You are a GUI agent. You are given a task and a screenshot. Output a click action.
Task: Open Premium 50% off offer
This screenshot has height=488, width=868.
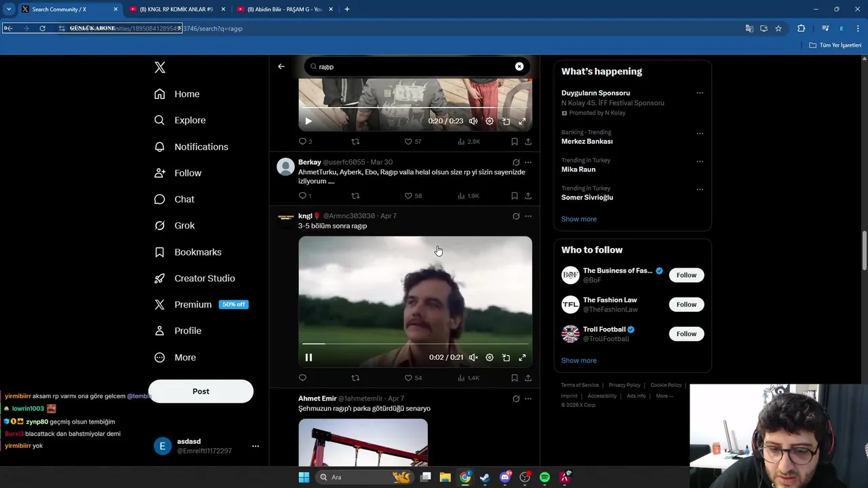point(201,304)
